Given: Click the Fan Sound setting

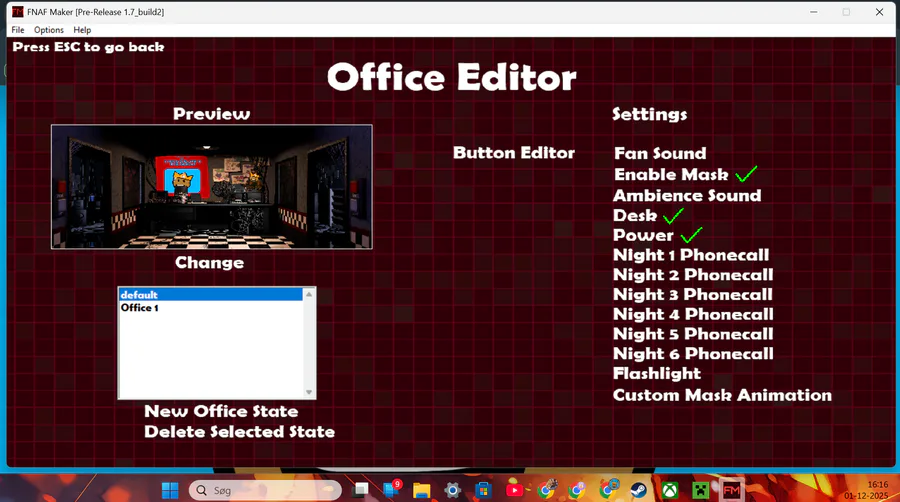Looking at the screenshot, I should (660, 153).
